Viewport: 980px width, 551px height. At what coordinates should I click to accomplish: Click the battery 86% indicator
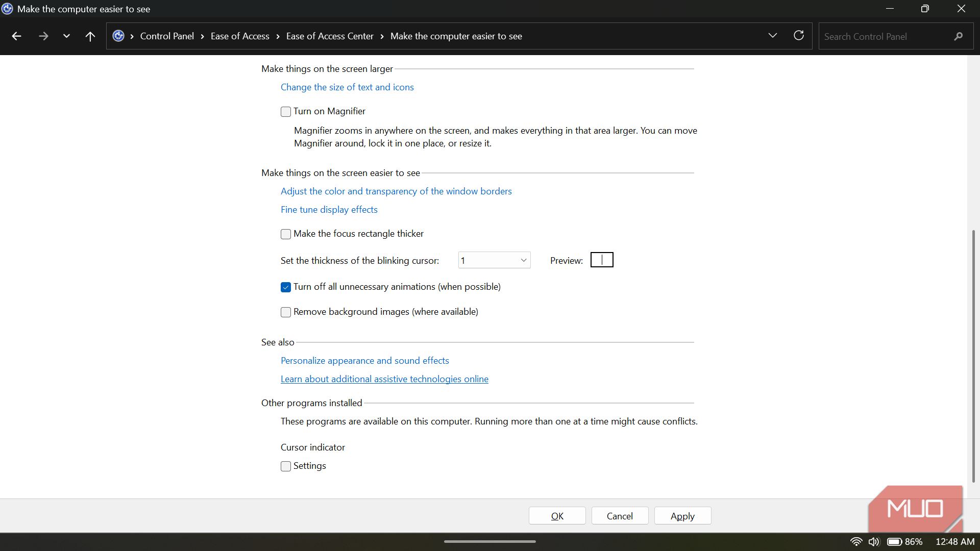click(x=904, y=542)
